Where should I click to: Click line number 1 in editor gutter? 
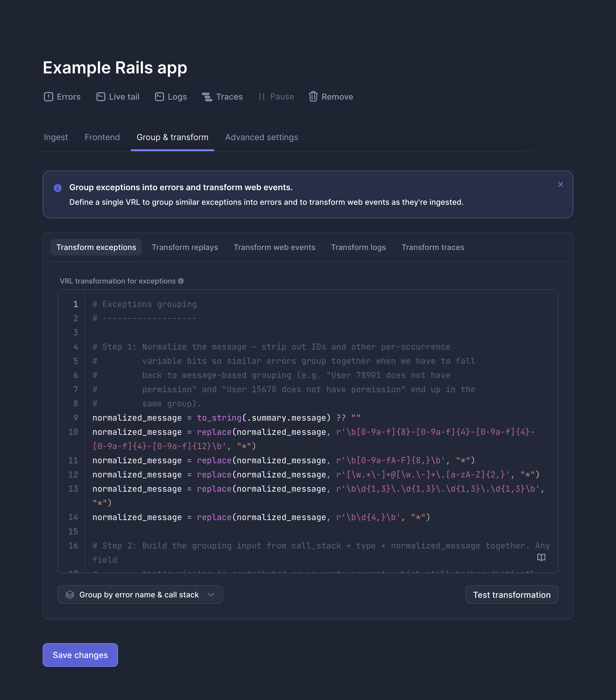point(76,304)
